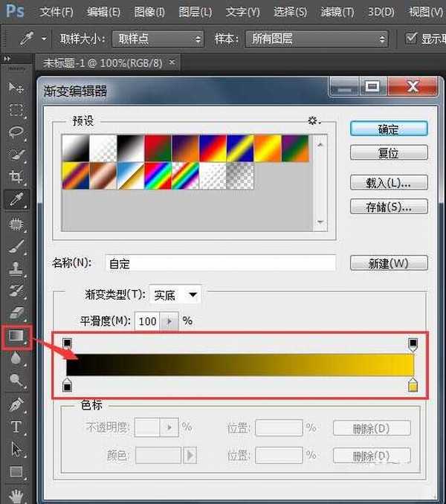Expand the 渐变类型 dropdown
The image size is (446, 504).
(x=175, y=295)
